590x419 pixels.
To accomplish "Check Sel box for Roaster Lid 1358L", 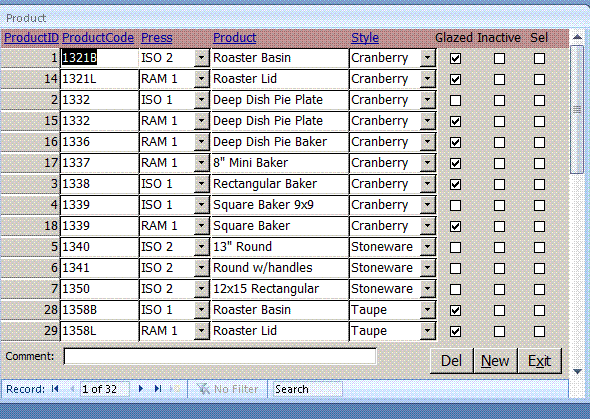I will (539, 331).
